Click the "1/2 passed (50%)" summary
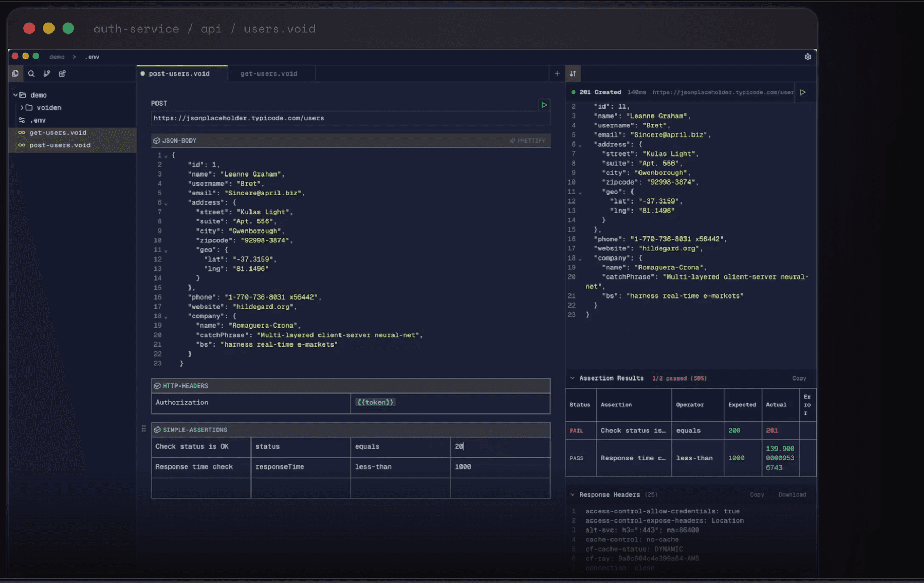Image resolution: width=924 pixels, height=583 pixels. [x=680, y=378]
